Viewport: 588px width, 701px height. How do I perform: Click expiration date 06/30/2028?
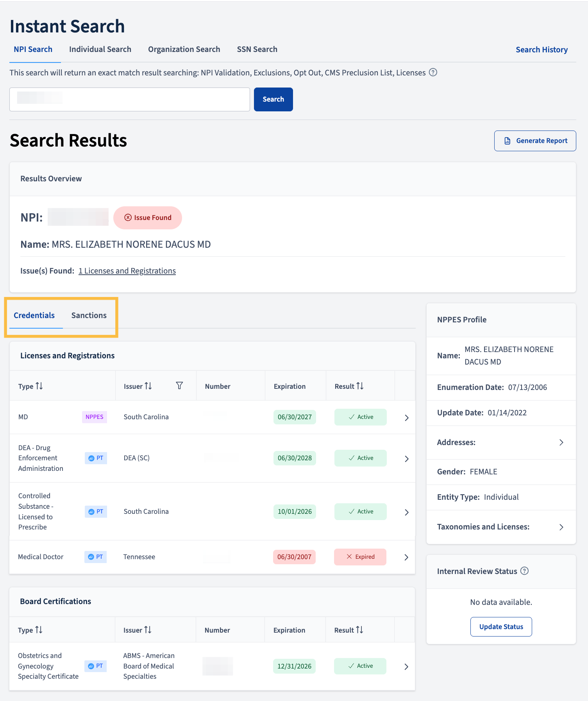click(x=295, y=458)
